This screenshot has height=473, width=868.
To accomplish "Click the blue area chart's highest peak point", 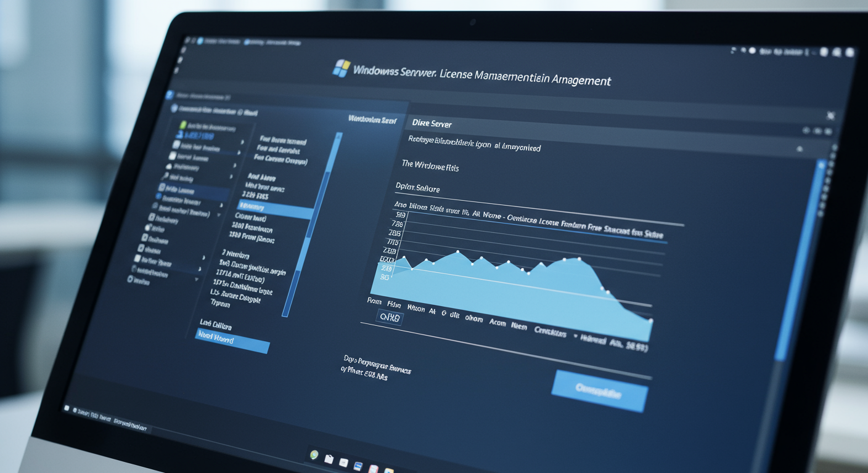I will click(458, 251).
